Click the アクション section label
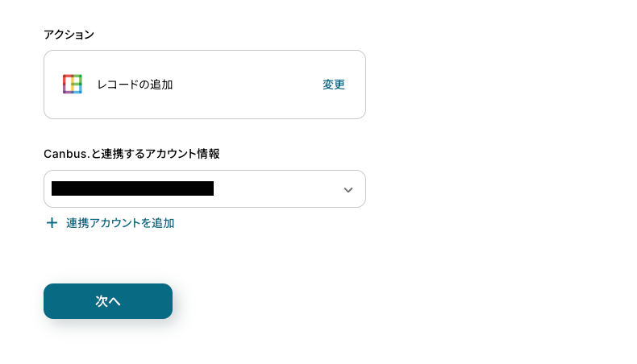The width and height of the screenshot is (637, 364). pos(69,34)
